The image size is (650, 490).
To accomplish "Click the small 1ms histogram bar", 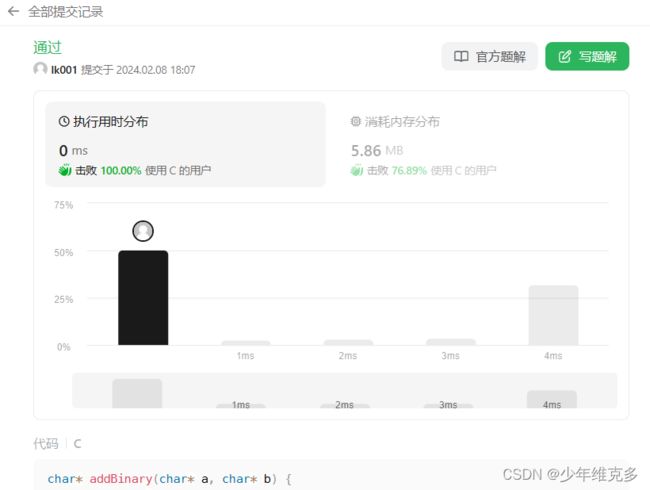I will pos(246,343).
